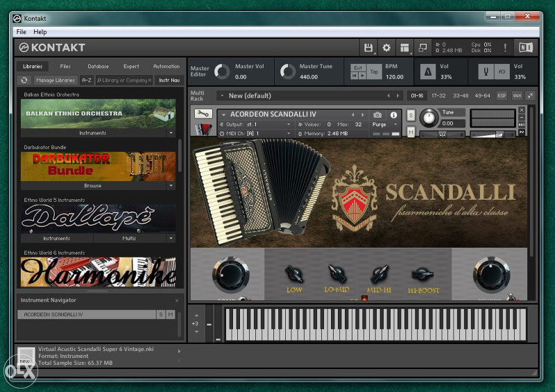Open MIDI Ch [A] 1 dropdown
The height and width of the screenshot is (392, 555).
tap(255, 133)
